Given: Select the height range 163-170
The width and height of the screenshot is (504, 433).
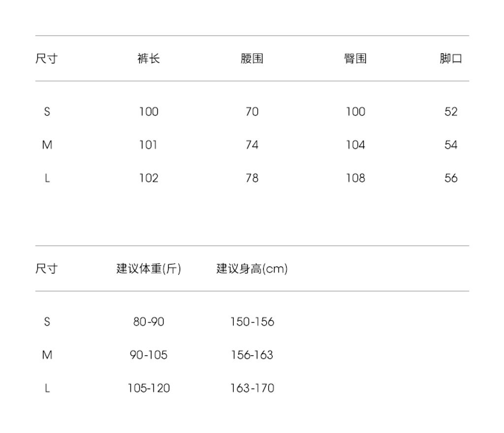Looking at the screenshot, I should 252,388.
